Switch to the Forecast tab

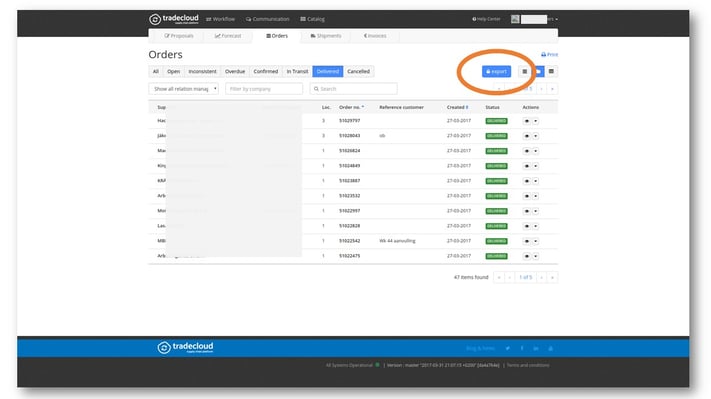tap(228, 36)
